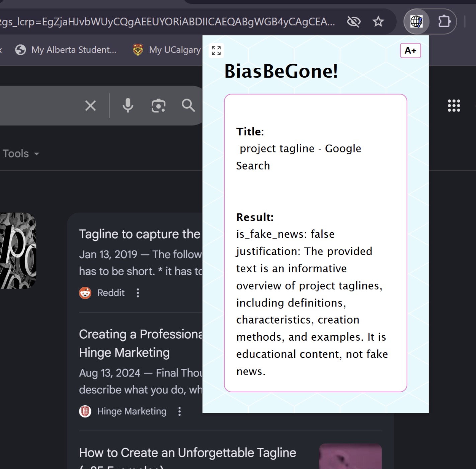
Task: Expand the BiasBeGone popup to fullscreen
Action: coord(216,51)
